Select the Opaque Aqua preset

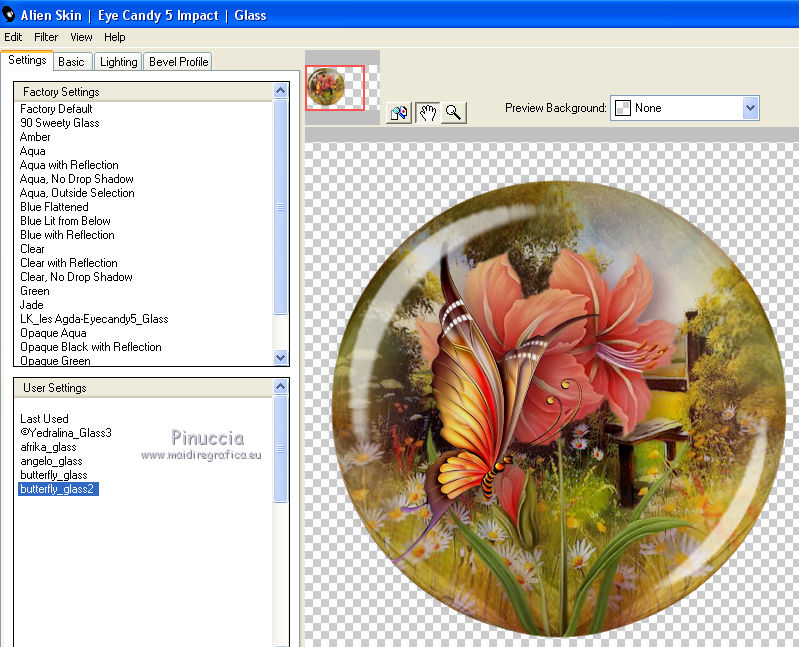pos(53,333)
